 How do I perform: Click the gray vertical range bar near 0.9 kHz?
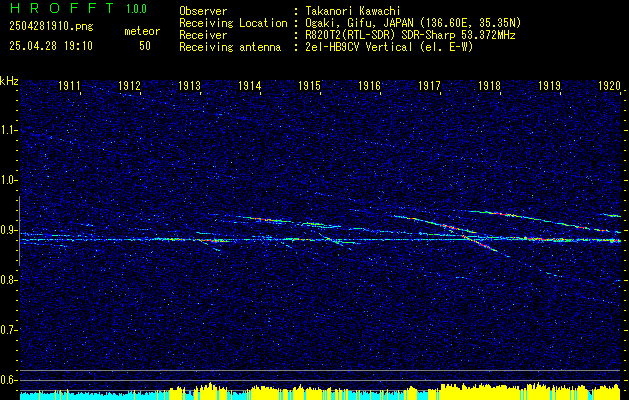pyautogui.click(x=19, y=231)
